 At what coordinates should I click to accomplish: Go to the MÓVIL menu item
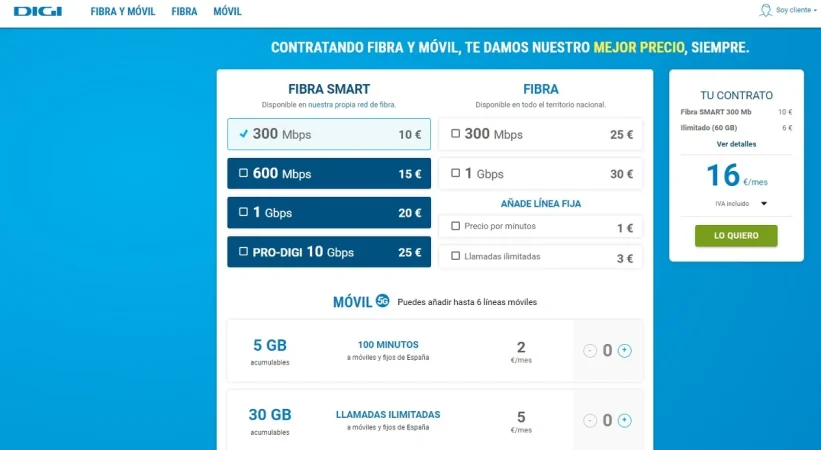click(x=227, y=11)
